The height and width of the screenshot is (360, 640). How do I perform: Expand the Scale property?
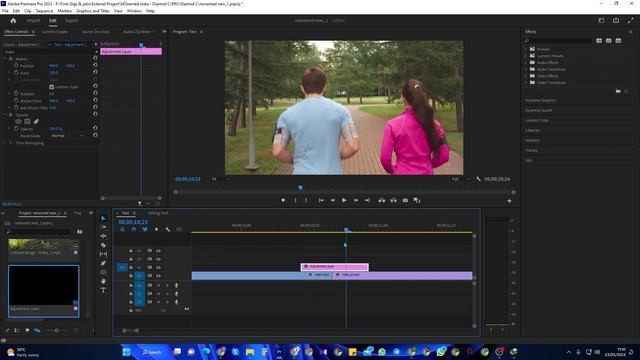(10, 73)
